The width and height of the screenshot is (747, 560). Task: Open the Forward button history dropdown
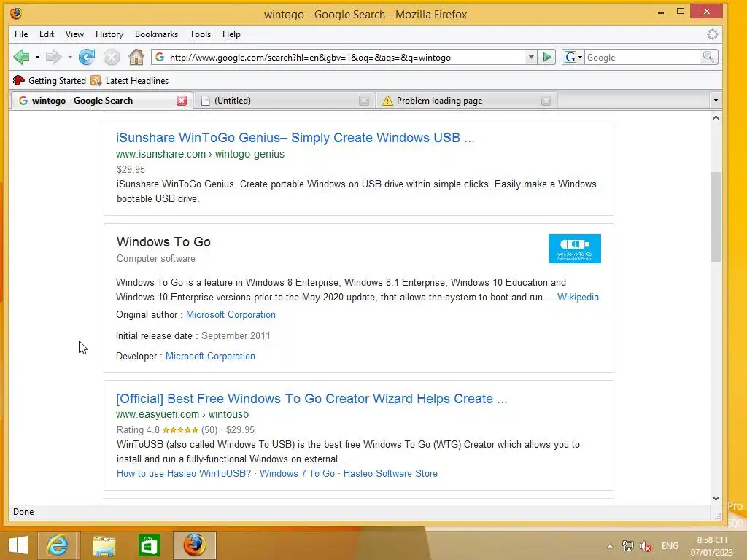[x=70, y=57]
